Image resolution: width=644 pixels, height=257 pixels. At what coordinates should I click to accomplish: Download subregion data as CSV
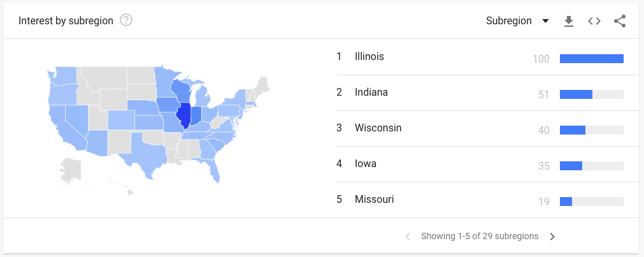(x=568, y=21)
